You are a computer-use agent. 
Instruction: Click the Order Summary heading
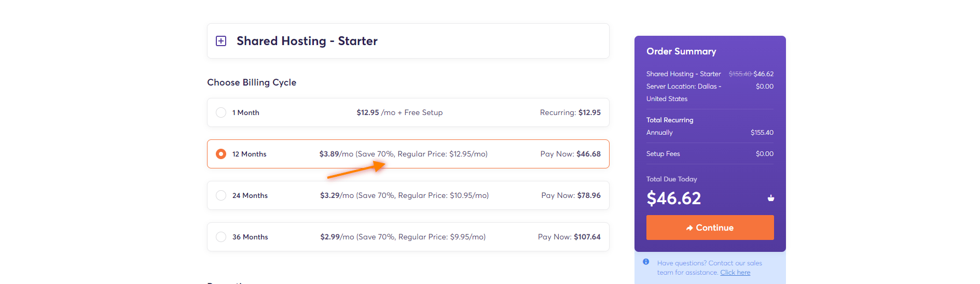(681, 51)
